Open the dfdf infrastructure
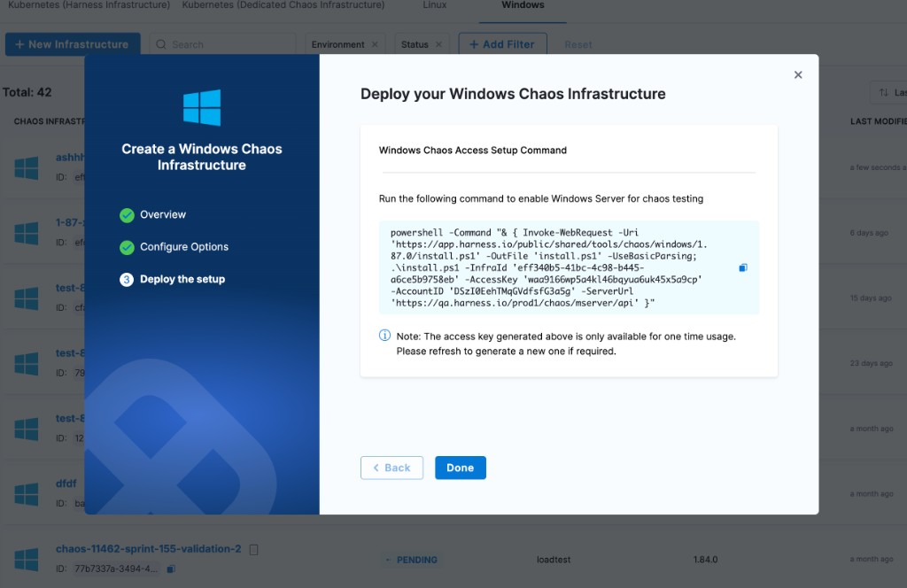Image resolution: width=907 pixels, height=588 pixels. tap(66, 484)
